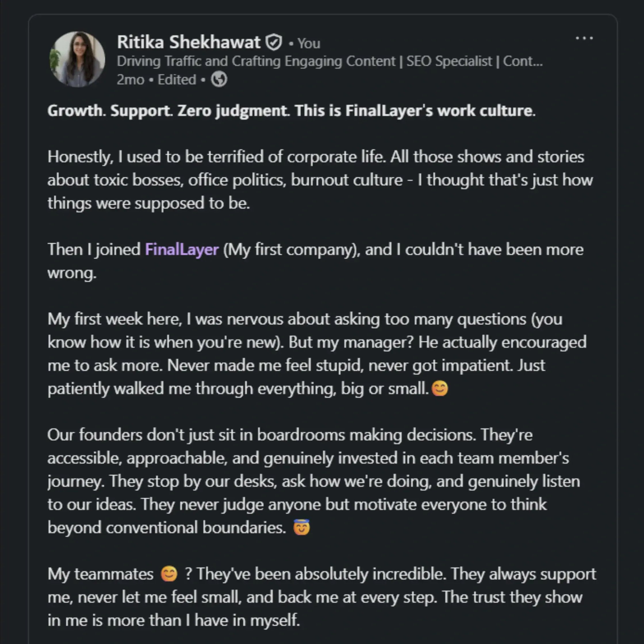Click the "You" label next to the name

click(309, 43)
